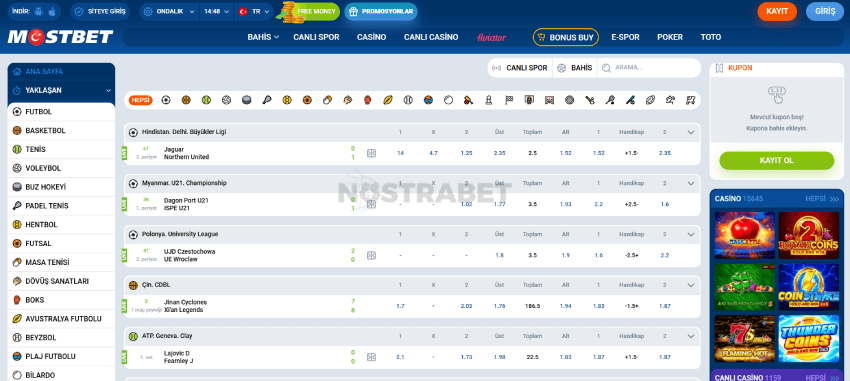Open BEYZBOL in the left sidebar
Screen dimensions: 850x381
coord(61,338)
